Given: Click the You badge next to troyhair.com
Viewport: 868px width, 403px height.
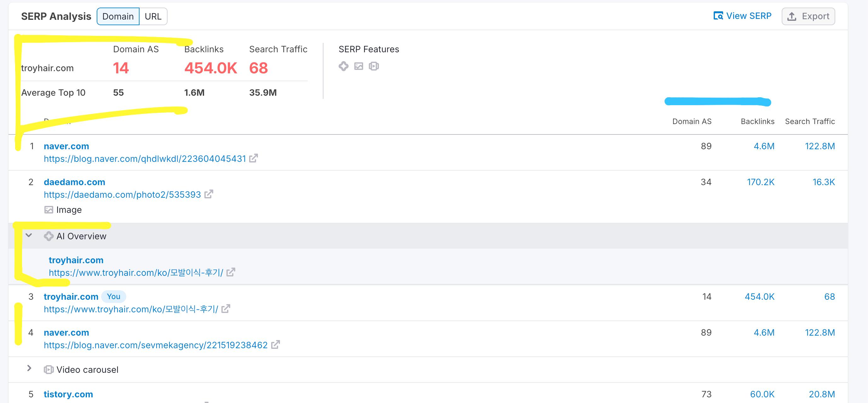Looking at the screenshot, I should (114, 297).
